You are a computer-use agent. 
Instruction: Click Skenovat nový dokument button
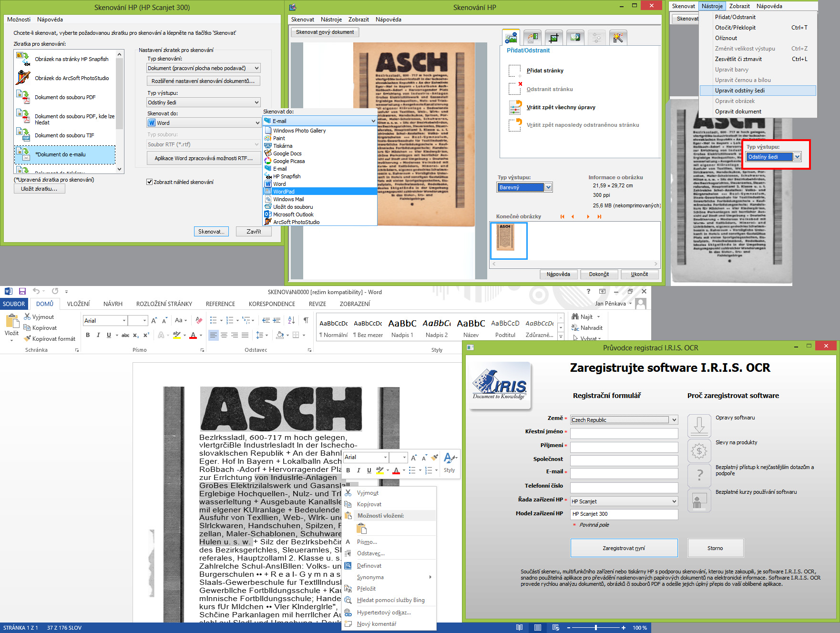click(325, 32)
